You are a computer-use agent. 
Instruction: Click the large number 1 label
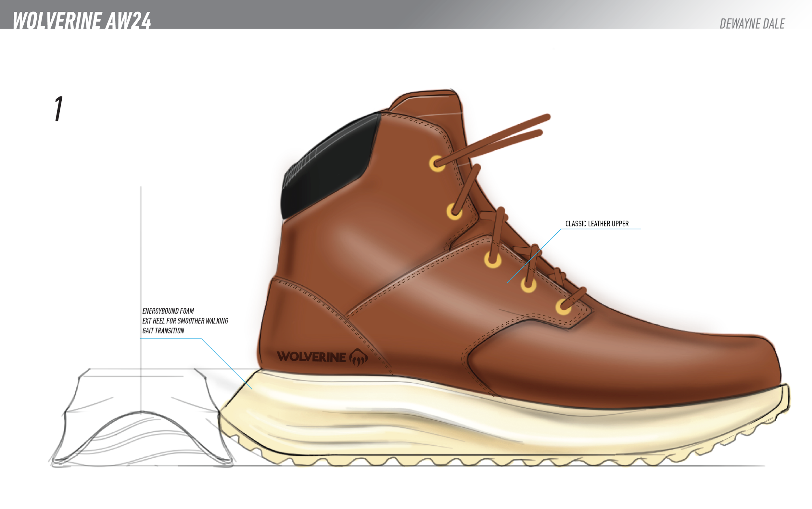(x=58, y=108)
